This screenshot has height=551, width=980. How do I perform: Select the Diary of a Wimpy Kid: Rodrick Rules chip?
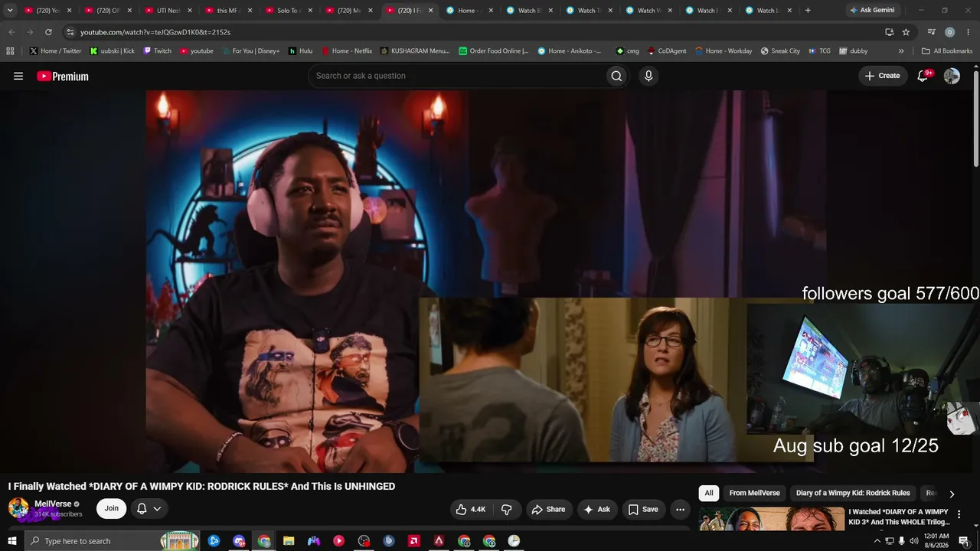point(853,493)
